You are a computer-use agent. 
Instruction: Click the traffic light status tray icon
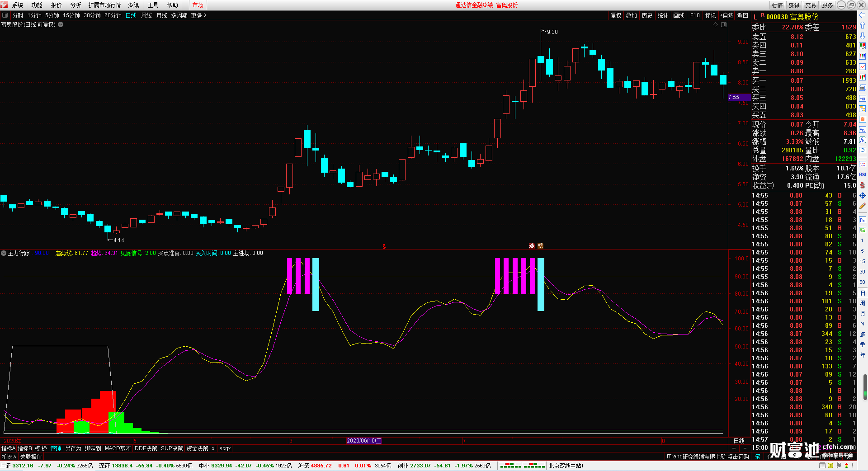coord(847,466)
